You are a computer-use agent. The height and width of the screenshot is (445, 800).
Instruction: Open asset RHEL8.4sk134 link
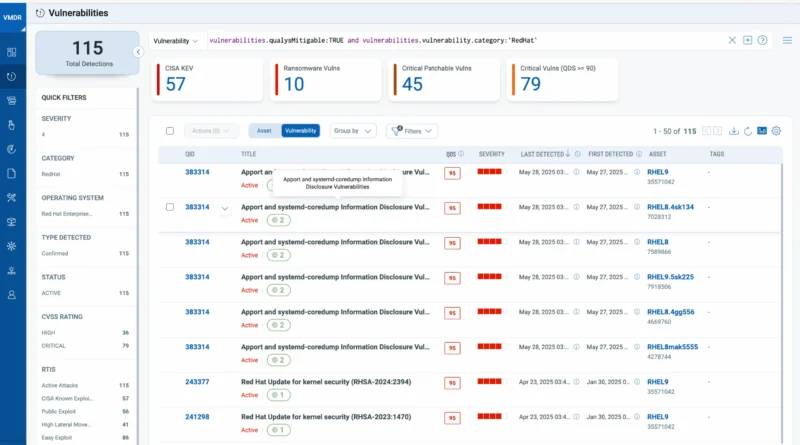(670, 207)
